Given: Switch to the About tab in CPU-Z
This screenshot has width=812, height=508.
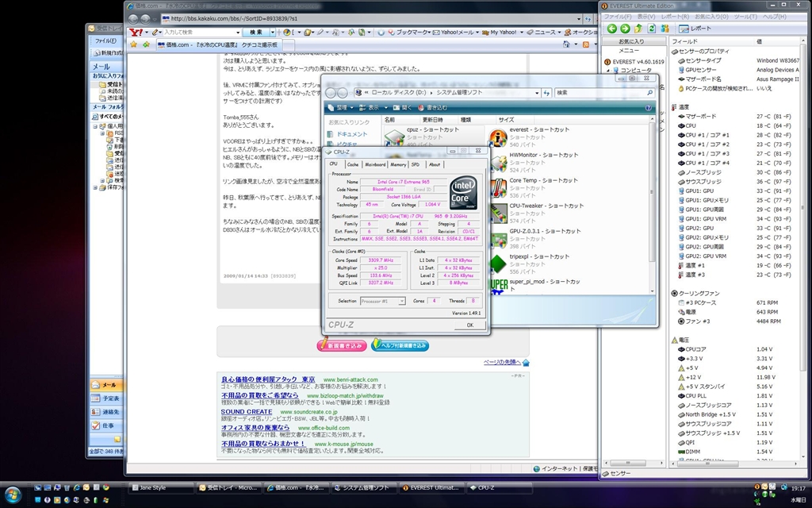Looking at the screenshot, I should (x=435, y=164).
